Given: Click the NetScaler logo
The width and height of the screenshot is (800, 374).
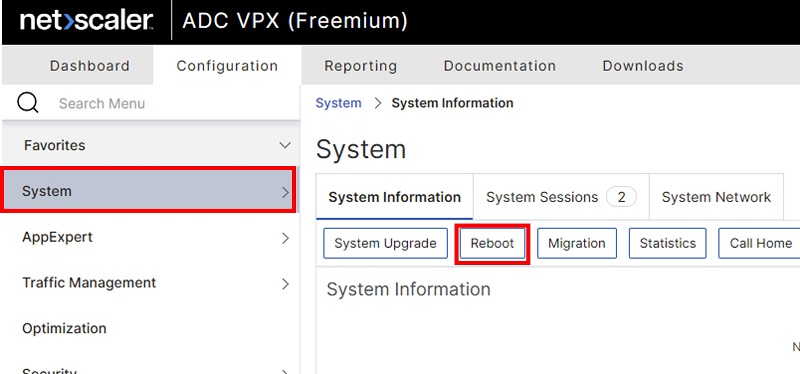Looking at the screenshot, I should [86, 21].
